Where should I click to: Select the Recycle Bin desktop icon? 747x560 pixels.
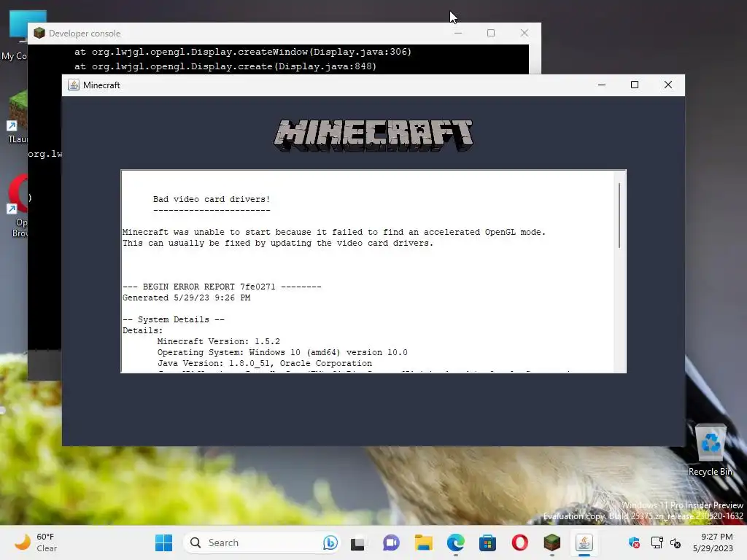click(711, 450)
